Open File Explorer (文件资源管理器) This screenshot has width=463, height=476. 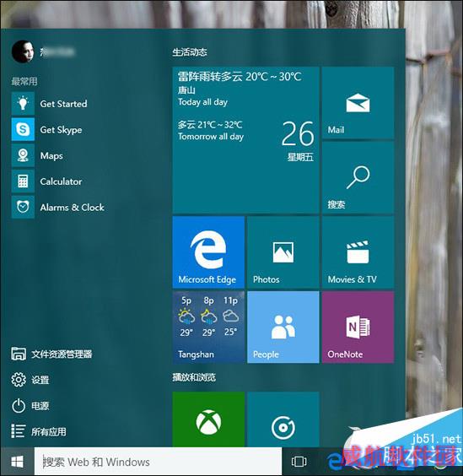[x=51, y=354]
